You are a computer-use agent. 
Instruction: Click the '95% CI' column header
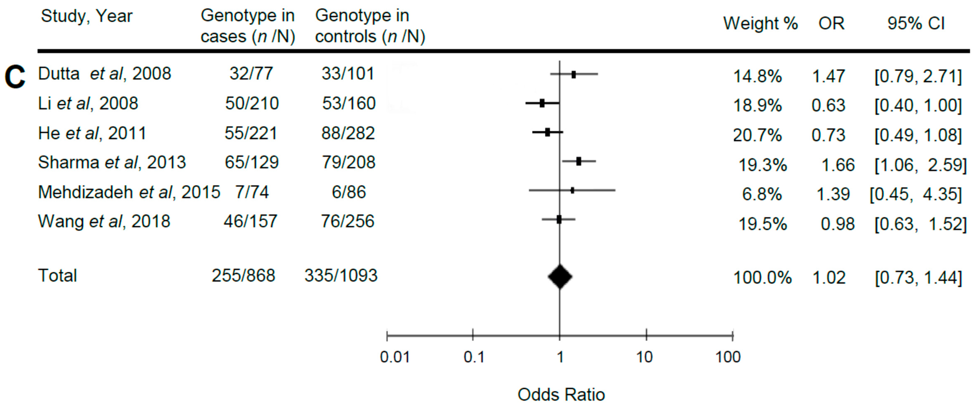point(916,24)
